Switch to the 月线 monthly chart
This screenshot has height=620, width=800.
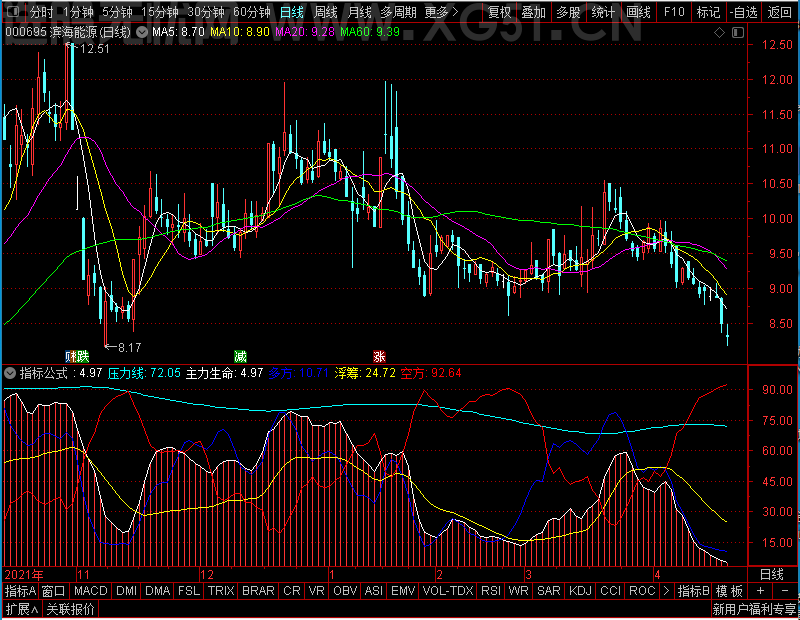359,12
